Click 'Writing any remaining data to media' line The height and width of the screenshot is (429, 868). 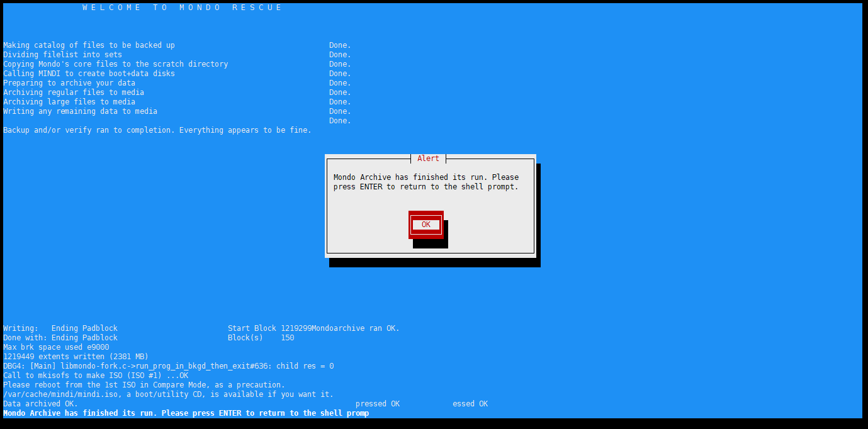coord(81,111)
